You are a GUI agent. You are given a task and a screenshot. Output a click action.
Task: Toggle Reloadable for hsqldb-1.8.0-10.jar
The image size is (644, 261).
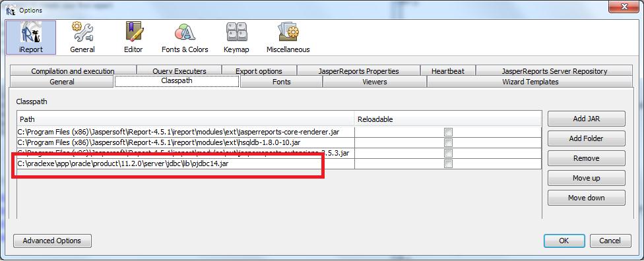point(448,143)
